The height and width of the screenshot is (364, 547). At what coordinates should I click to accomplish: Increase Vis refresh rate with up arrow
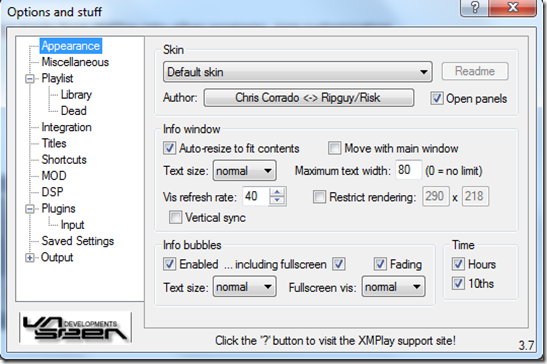(277, 192)
